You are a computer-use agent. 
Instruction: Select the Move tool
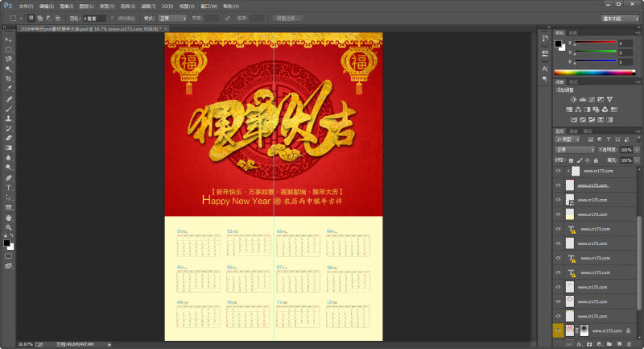(9, 39)
